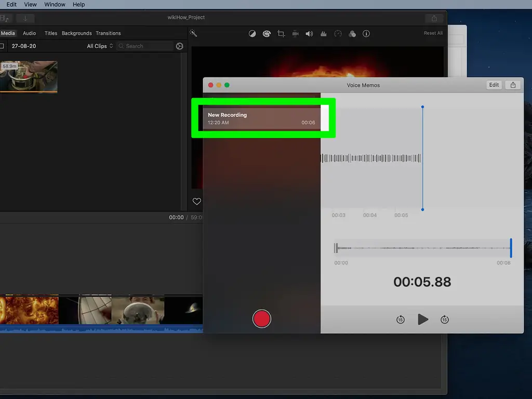The image size is (532, 399).
Task: Click blue playhead line in waveform
Action: coord(422,158)
